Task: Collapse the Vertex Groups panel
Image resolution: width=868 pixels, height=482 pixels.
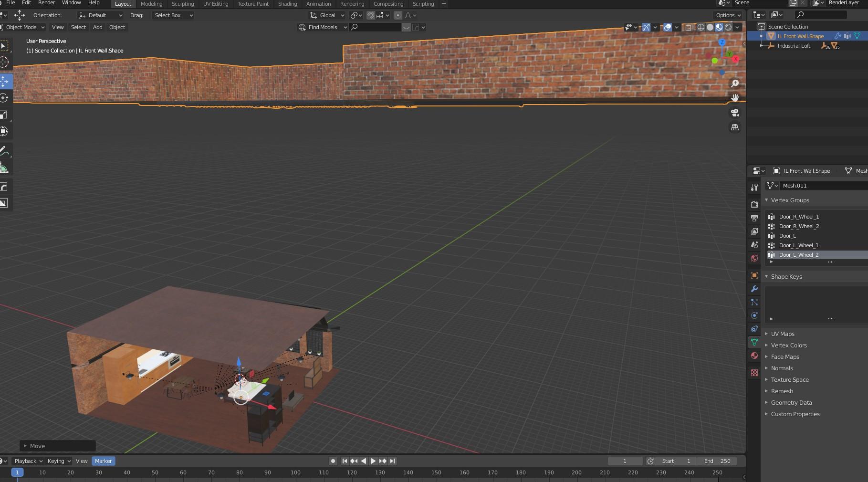Action: [766, 200]
